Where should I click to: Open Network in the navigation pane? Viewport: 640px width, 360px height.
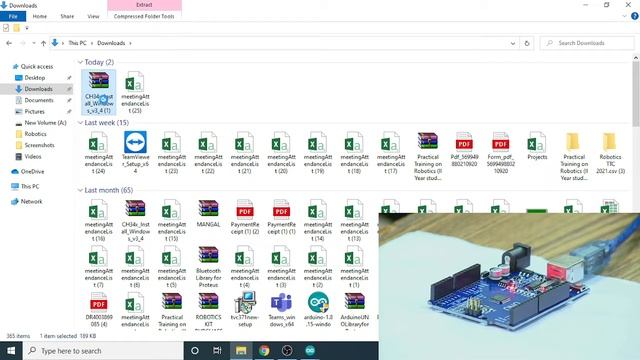click(x=31, y=201)
